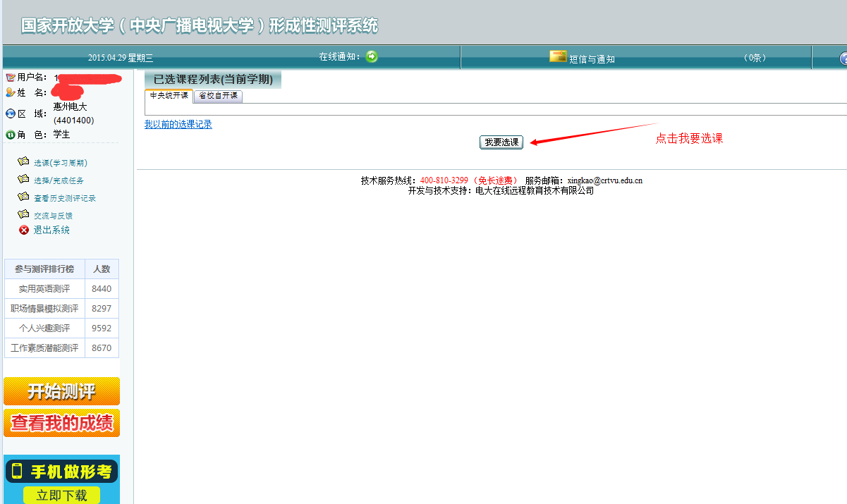Switch to the 中央统开课 tab
This screenshot has width=847, height=504.
click(x=169, y=96)
